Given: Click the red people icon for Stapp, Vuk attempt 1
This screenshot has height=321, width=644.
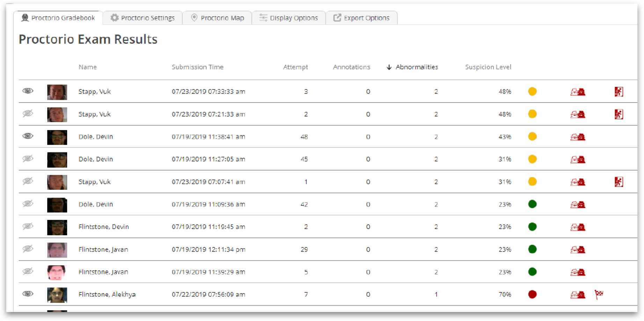Looking at the screenshot, I should point(578,182).
